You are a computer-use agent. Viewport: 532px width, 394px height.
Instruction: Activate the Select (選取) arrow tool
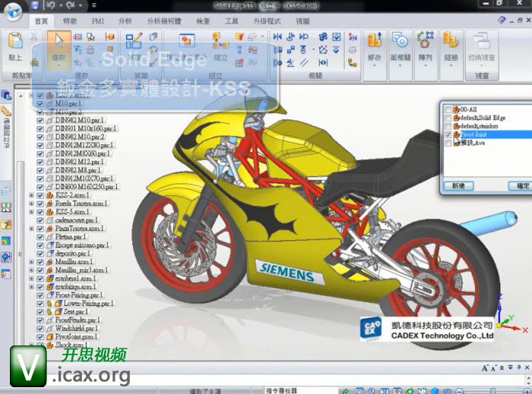click(x=59, y=49)
